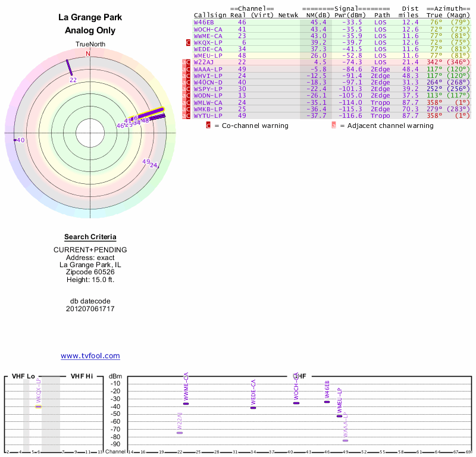Click the adjacent channel warning legend icon
The image size is (476, 457).
point(333,126)
